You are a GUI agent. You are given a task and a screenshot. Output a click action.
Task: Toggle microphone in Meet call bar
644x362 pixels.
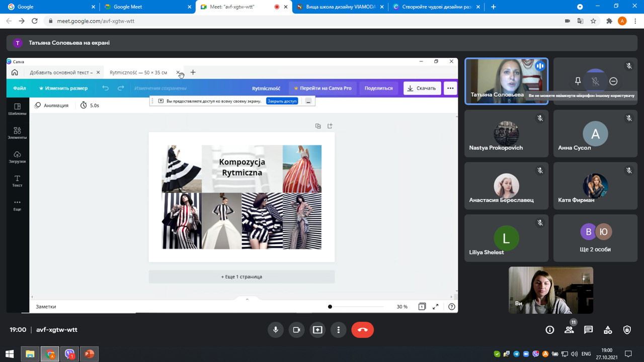276,330
